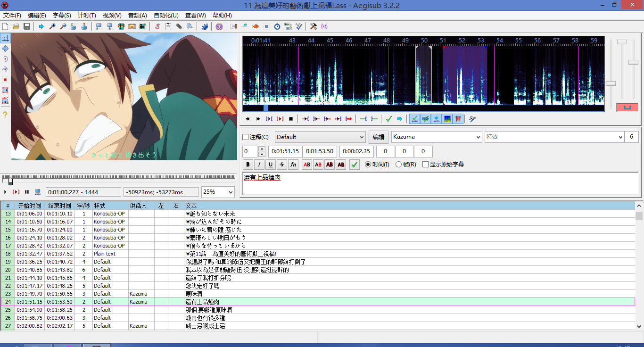The height and width of the screenshot is (347, 644).
Task: Apply bold with the B button
Action: (248, 165)
